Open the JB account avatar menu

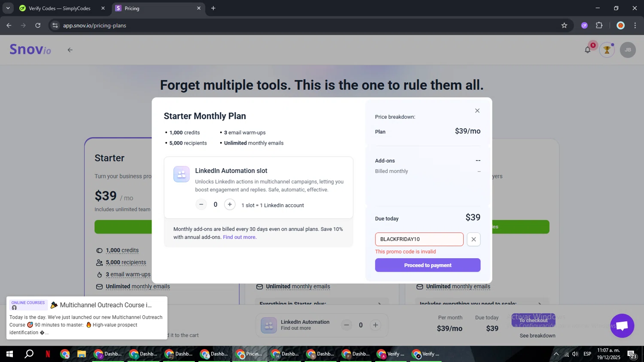coord(628,50)
